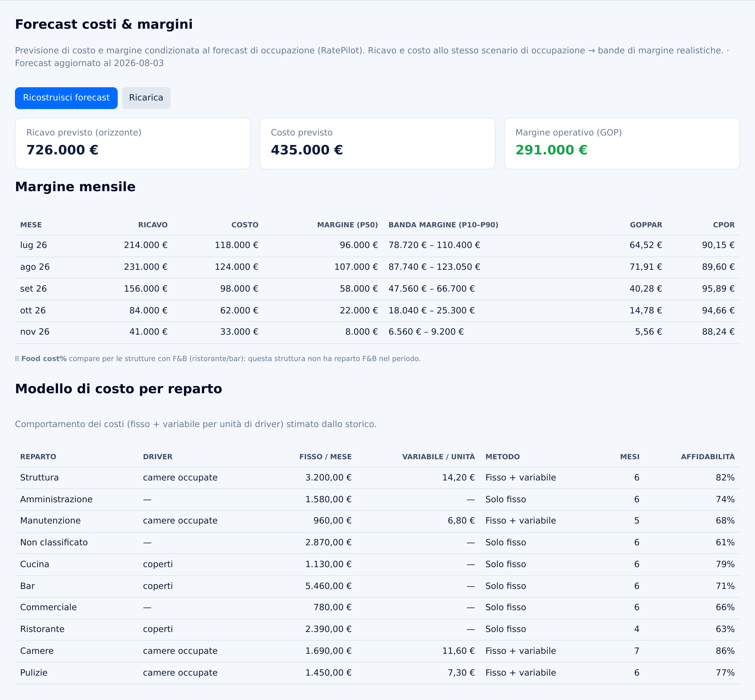This screenshot has height=700, width=755.
Task: Select Commerciale reliability 66%
Action: point(725,607)
